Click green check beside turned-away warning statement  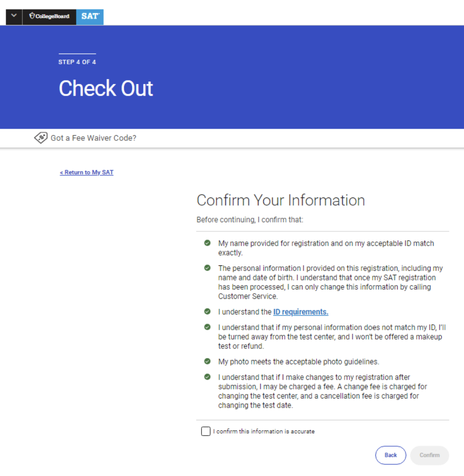coord(207,327)
